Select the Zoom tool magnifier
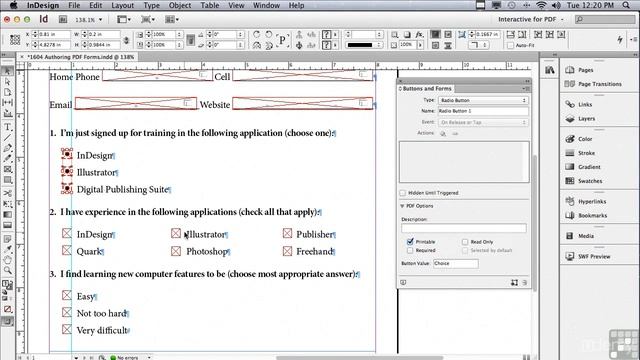The width and height of the screenshot is (640, 360). (x=7, y=270)
